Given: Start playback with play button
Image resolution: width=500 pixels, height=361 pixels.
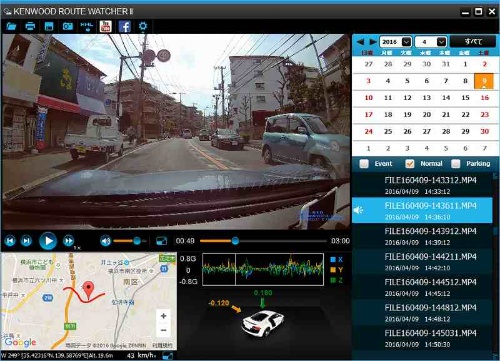Looking at the screenshot, I should [48, 241].
